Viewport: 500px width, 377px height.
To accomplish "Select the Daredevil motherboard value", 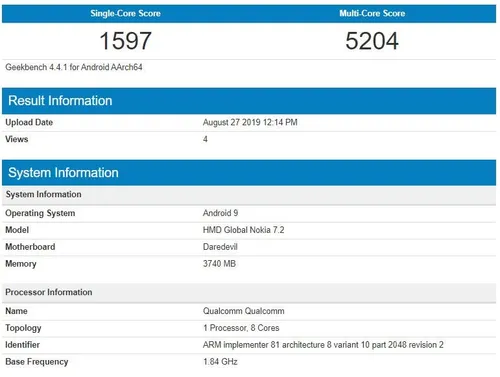I will (220, 247).
